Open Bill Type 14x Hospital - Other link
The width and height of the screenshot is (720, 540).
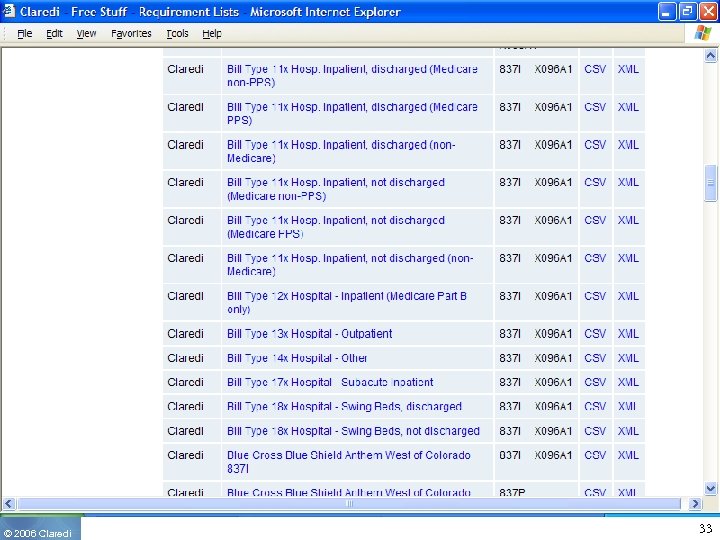tap(297, 358)
